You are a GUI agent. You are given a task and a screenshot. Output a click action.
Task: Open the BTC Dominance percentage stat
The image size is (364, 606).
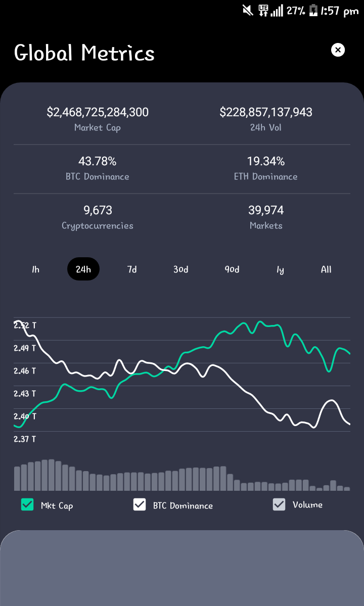click(98, 161)
